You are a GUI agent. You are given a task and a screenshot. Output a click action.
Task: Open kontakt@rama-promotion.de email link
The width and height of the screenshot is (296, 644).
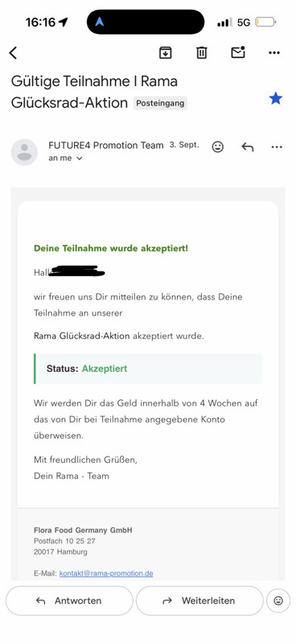tap(106, 573)
